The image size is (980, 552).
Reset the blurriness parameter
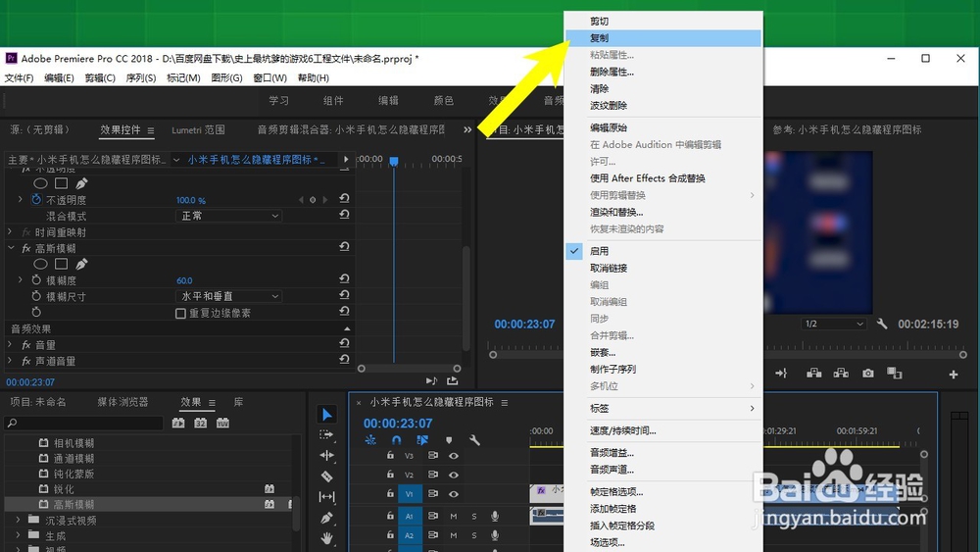click(x=344, y=278)
